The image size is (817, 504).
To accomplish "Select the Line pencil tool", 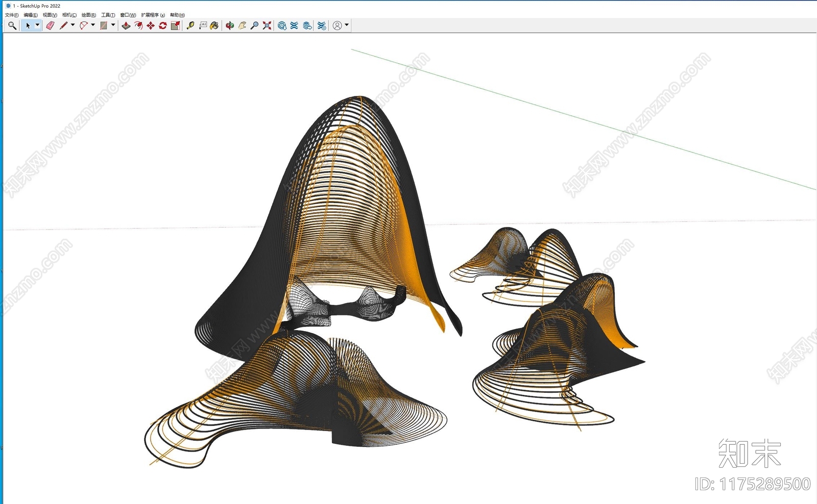I will click(63, 25).
